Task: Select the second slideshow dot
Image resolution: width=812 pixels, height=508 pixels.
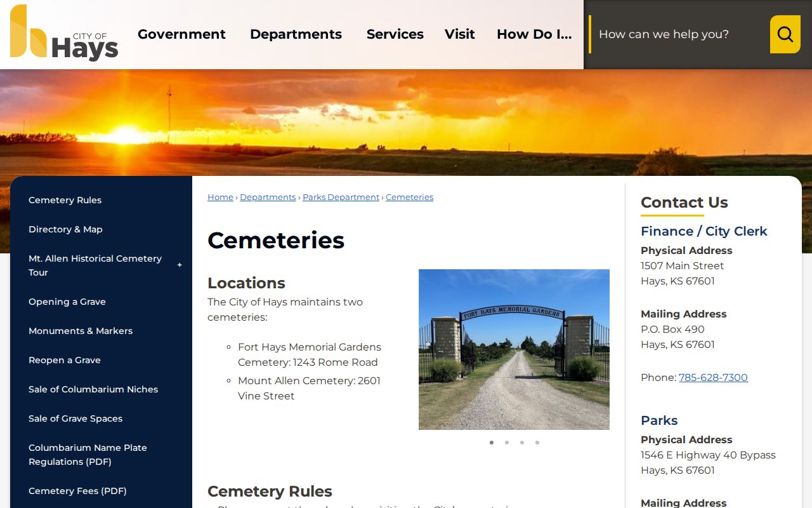Action: click(x=507, y=443)
